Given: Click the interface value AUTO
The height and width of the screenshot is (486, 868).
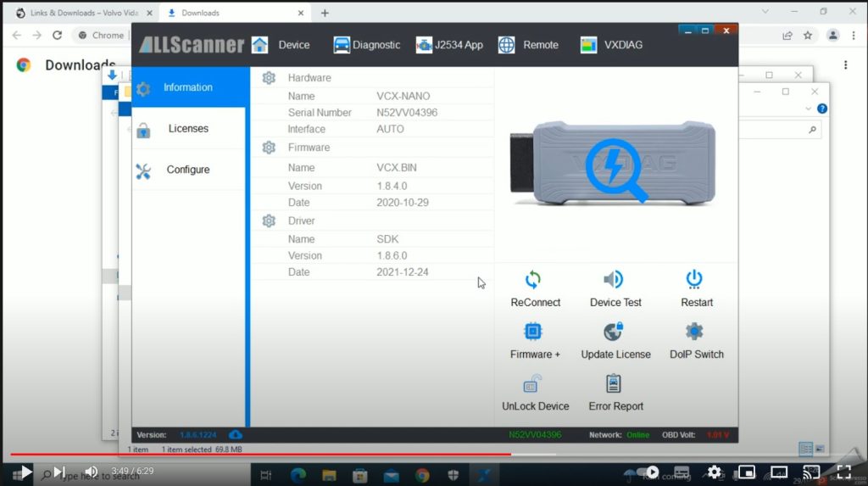Looking at the screenshot, I should [x=390, y=129].
